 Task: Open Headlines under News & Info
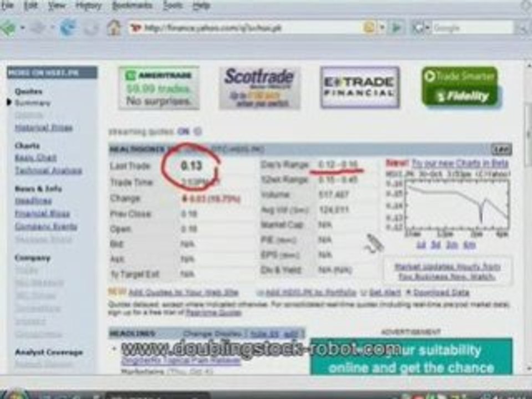point(33,201)
